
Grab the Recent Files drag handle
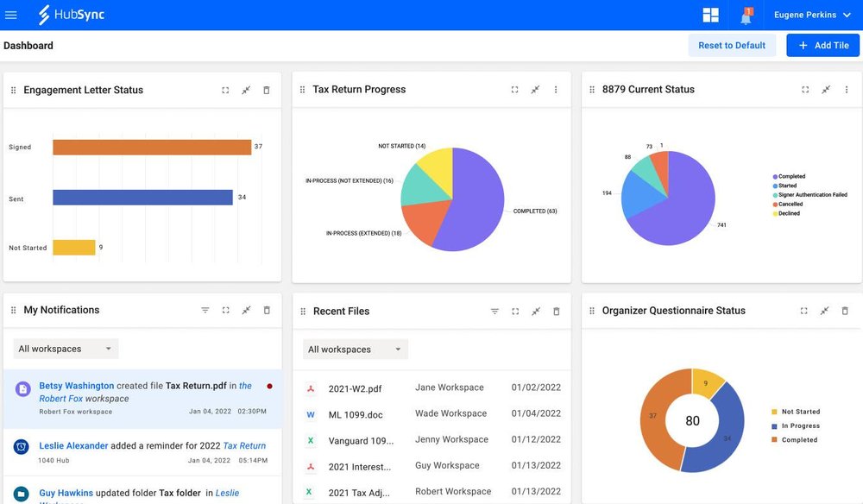[303, 312]
